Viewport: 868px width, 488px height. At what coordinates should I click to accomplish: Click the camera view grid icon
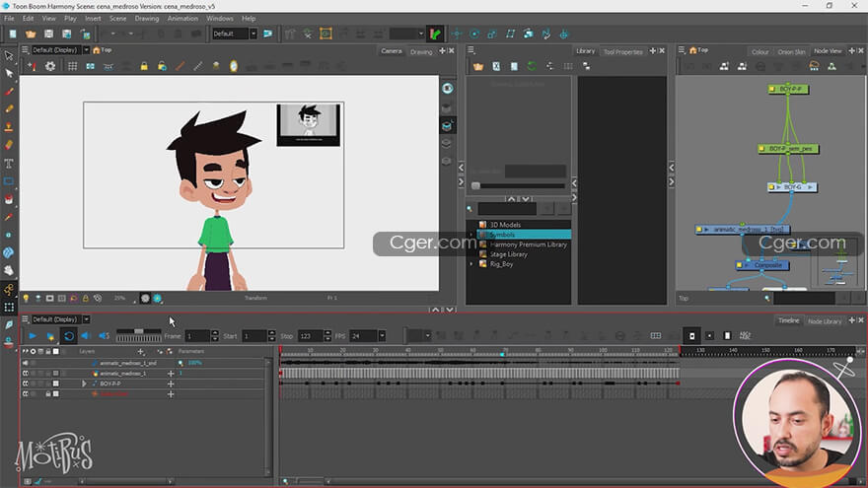(73, 66)
